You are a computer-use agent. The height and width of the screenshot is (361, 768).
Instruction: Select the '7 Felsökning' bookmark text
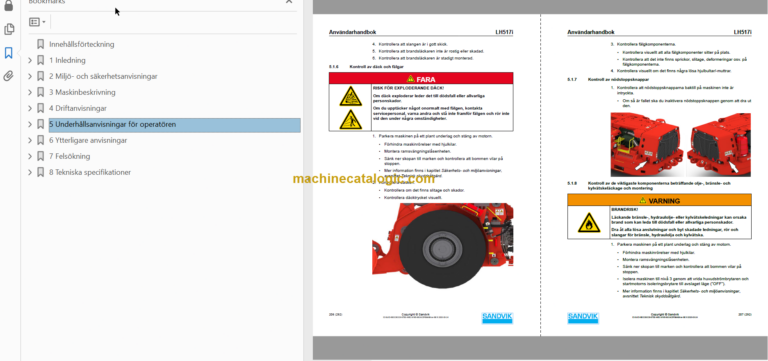point(70,156)
